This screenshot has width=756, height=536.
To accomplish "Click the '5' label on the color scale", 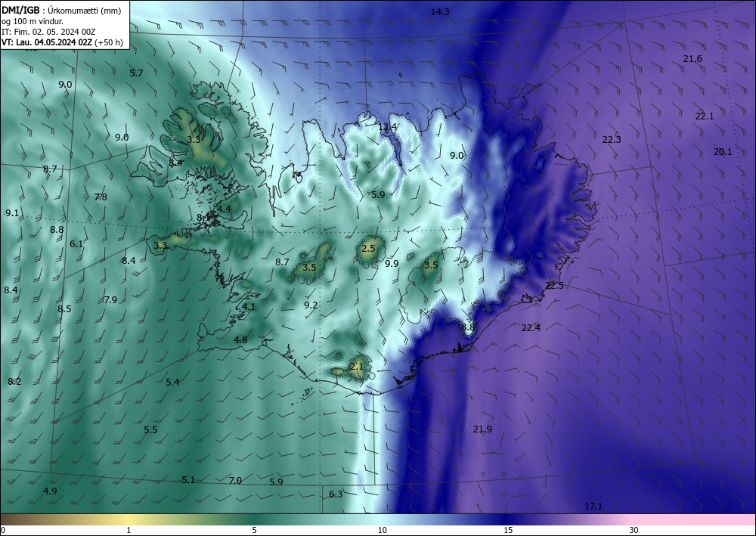I will [254, 531].
